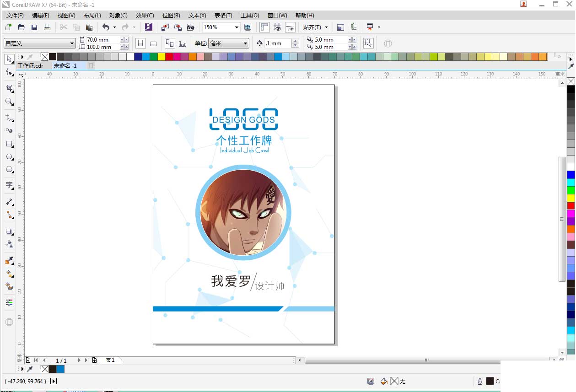Image resolution: width=576 pixels, height=392 pixels.
Task: Toggle the Treat as filled button
Action: [368, 43]
